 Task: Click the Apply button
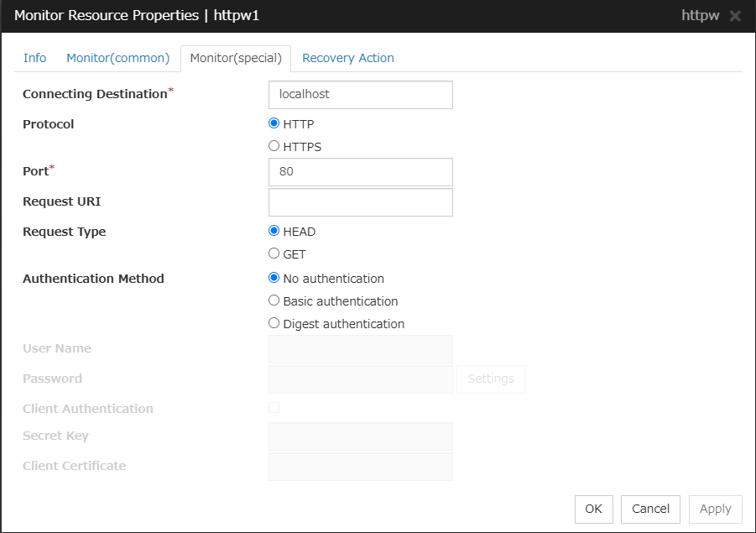(715, 509)
